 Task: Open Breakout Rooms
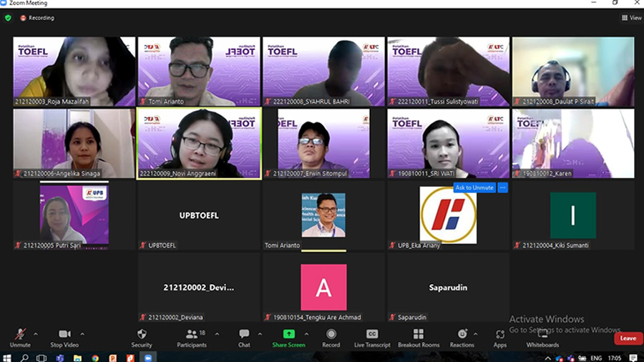pyautogui.click(x=419, y=338)
